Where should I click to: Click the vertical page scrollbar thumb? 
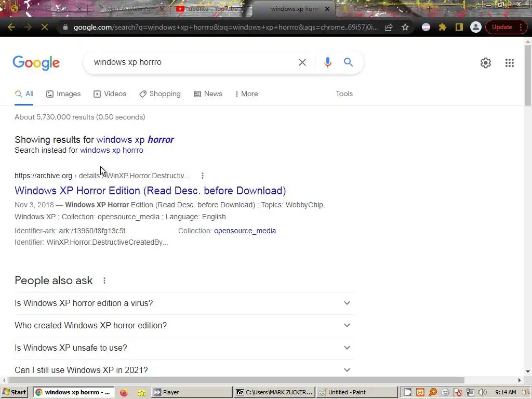click(x=528, y=75)
